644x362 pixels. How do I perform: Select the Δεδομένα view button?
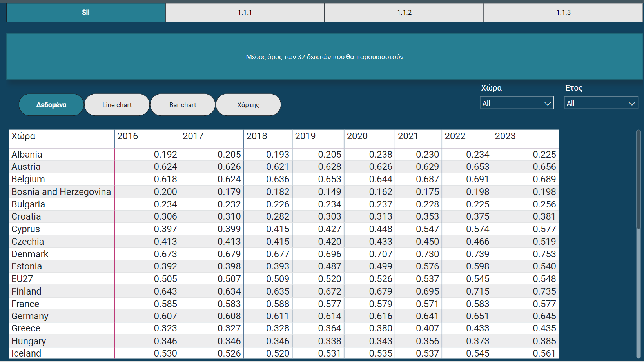click(51, 105)
